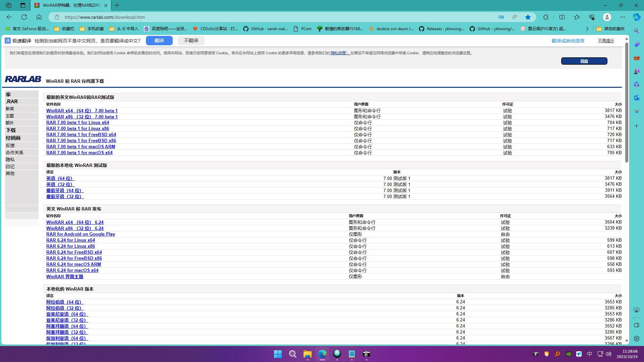
Task: Open 主题 in site menu
Action: (21, 116)
